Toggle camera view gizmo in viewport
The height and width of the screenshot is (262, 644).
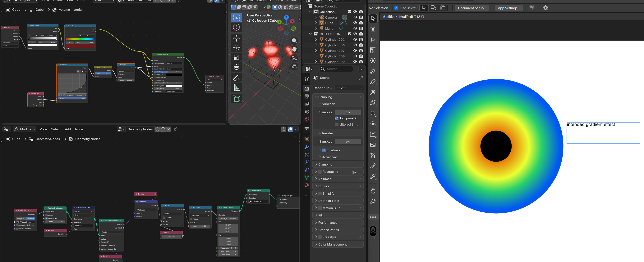tap(294, 58)
